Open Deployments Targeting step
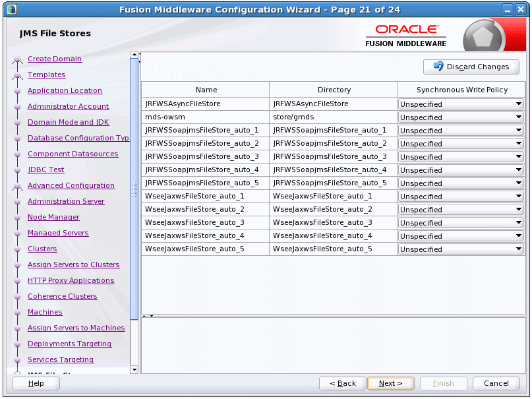The image size is (532, 399). [70, 344]
